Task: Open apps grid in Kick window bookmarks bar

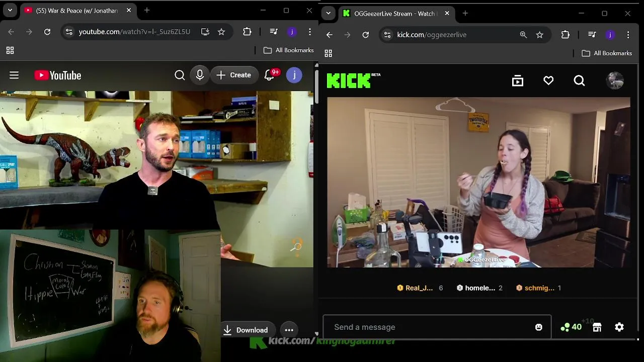Action: 329,53
